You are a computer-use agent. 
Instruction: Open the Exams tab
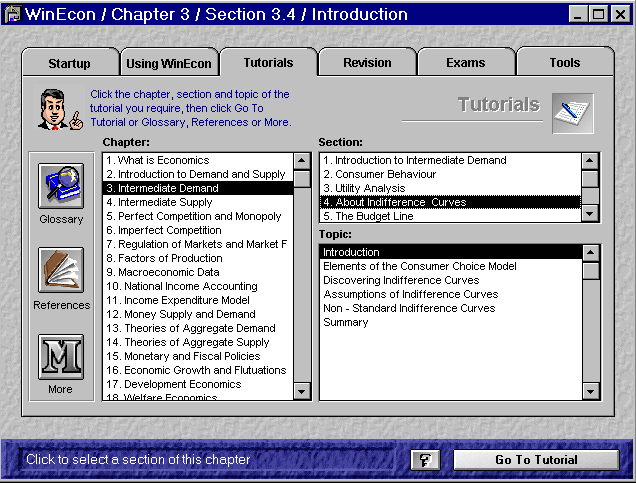tap(466, 62)
